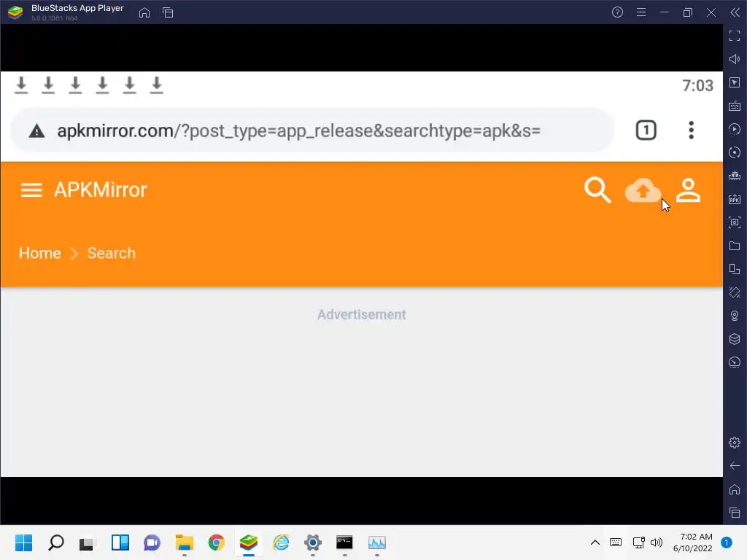
Task: Open recent apps icon at sidebar bottom
Action: [735, 513]
